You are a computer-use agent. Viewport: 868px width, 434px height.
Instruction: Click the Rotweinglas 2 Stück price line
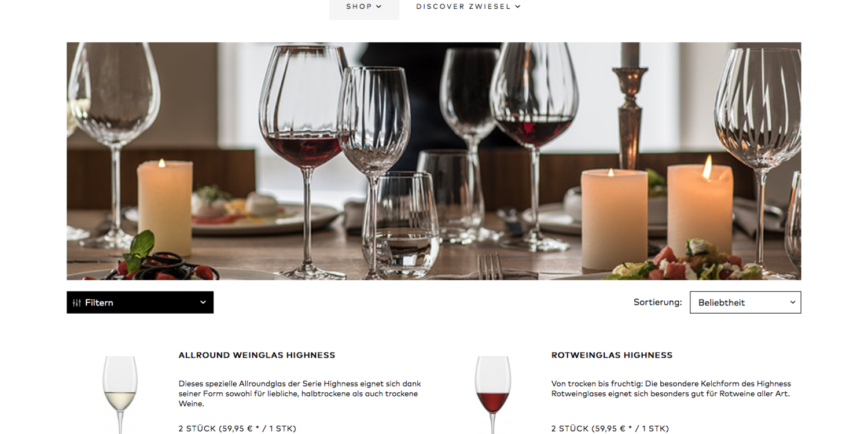point(610,429)
